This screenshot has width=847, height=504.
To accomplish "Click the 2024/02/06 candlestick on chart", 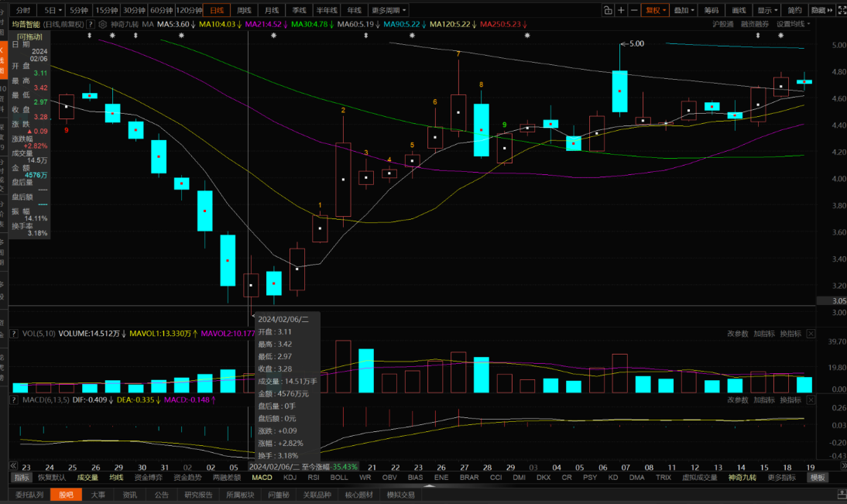I will point(251,285).
